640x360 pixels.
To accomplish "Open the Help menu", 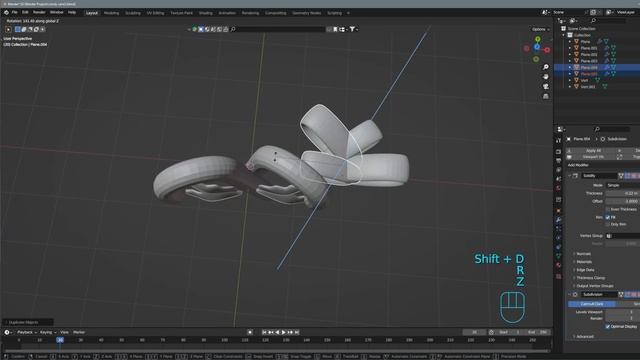I will point(72,13).
